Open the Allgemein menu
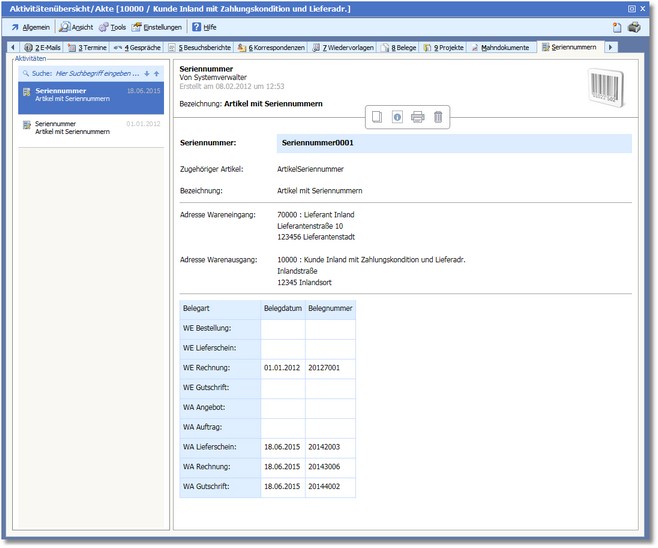 tap(29, 27)
